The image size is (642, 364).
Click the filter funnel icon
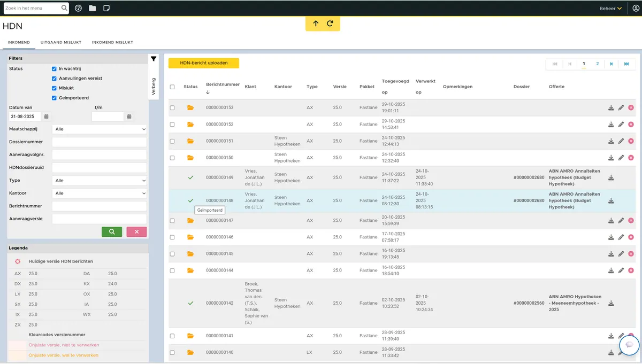[x=154, y=59]
